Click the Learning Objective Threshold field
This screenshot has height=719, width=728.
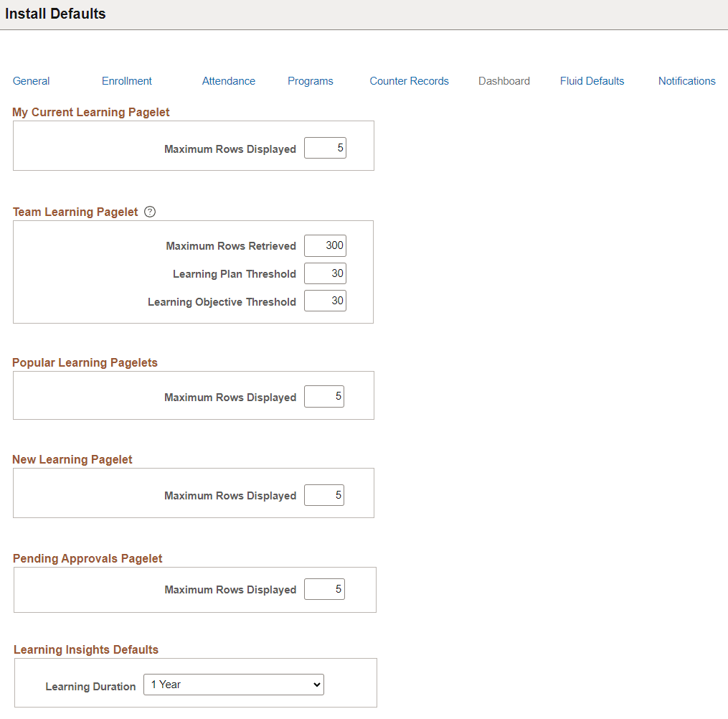pyautogui.click(x=325, y=301)
